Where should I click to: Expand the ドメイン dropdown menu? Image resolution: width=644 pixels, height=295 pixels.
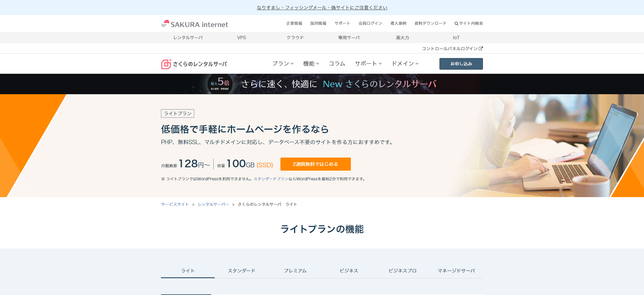pos(405,64)
